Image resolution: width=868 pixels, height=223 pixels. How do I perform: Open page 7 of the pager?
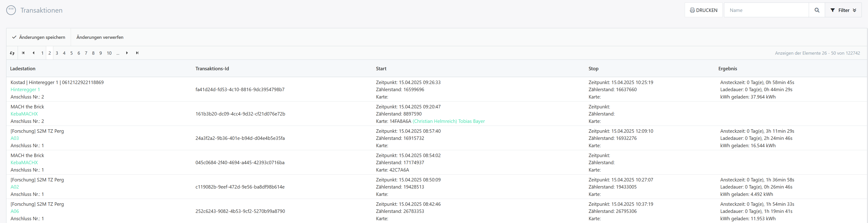pos(86,53)
